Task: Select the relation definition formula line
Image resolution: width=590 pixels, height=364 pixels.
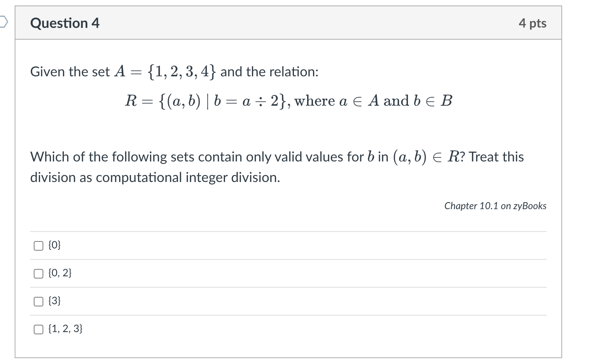Action: coord(289,101)
